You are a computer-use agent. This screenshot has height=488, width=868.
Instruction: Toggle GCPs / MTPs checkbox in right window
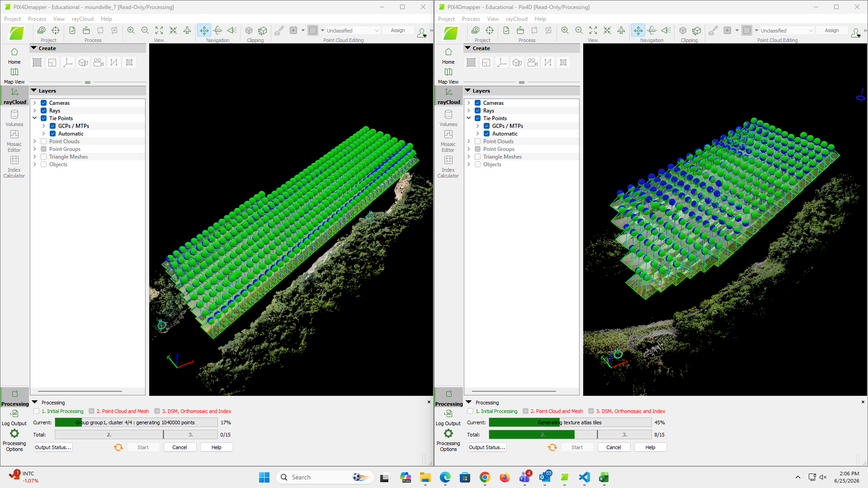pos(487,126)
